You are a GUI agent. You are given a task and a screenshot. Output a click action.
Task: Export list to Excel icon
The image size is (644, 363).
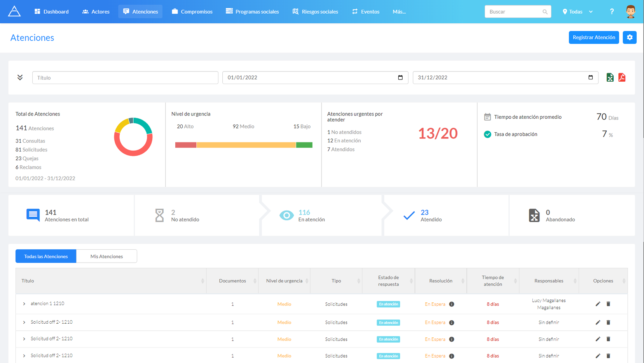pyautogui.click(x=610, y=77)
